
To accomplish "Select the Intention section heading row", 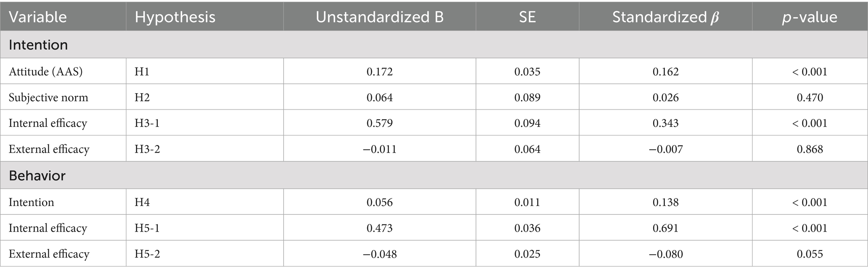I will click(x=38, y=45).
